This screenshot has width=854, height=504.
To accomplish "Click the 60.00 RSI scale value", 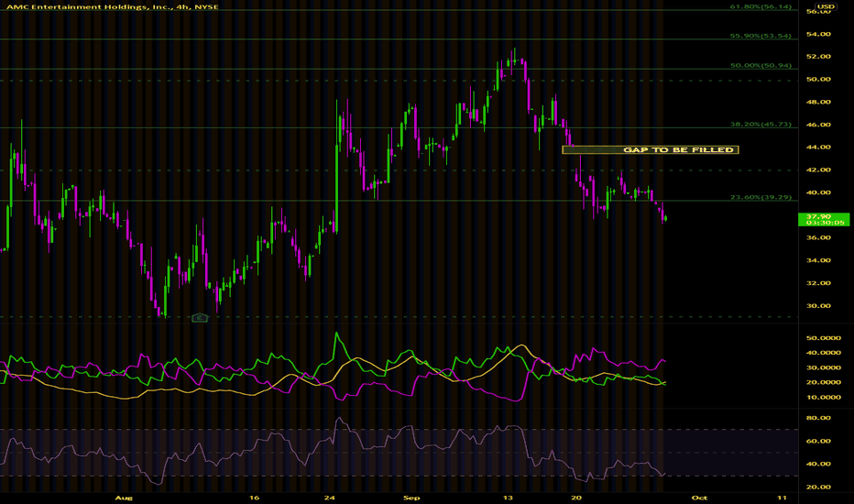I will click(x=818, y=441).
